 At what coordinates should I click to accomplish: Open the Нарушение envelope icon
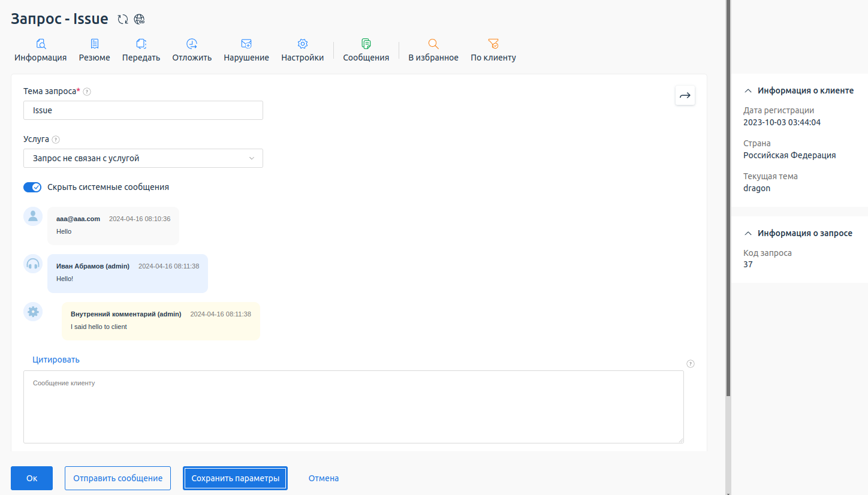[246, 44]
